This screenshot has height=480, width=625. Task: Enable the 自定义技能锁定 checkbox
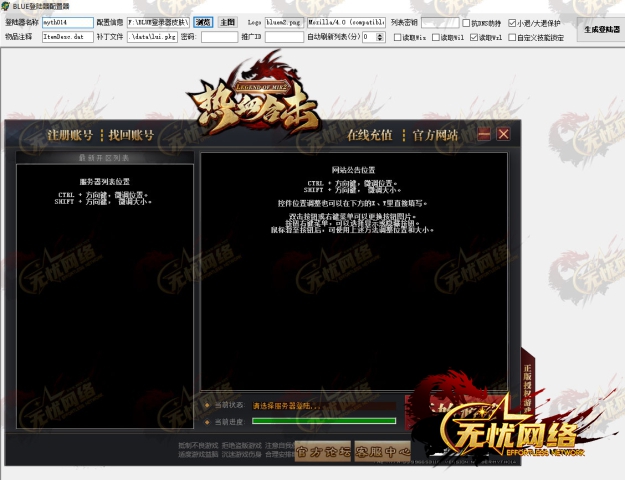click(x=512, y=37)
